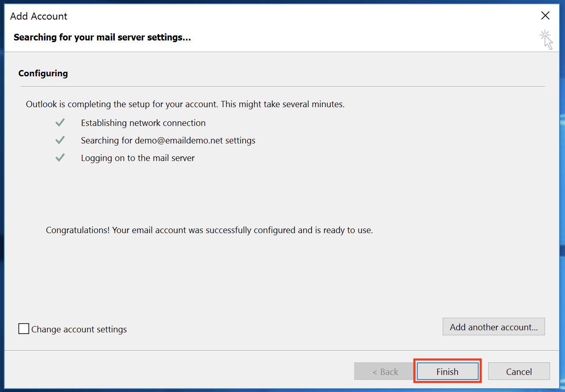Click the Add Account title text
The width and height of the screenshot is (565, 392).
[39, 16]
